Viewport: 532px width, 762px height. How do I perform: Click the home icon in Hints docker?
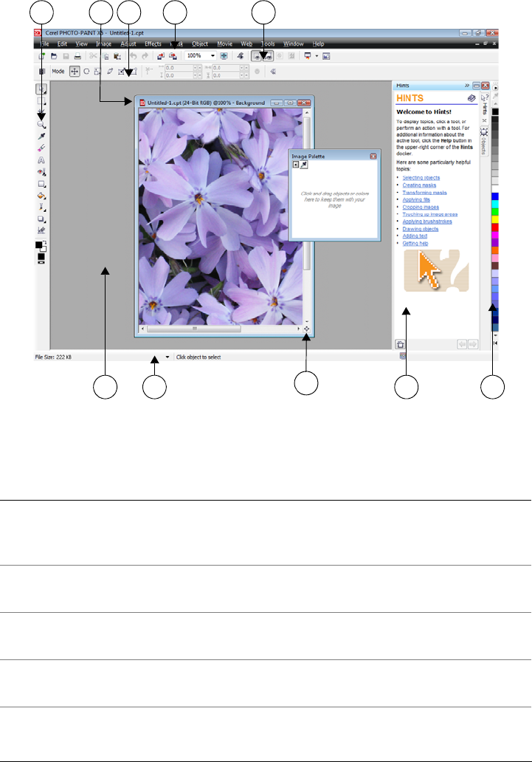400,344
